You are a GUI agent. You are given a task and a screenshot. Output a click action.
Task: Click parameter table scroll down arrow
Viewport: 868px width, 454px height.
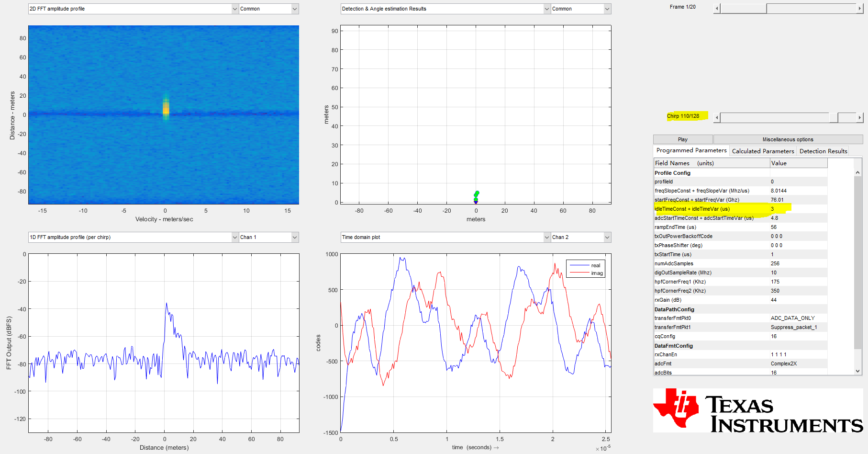858,371
